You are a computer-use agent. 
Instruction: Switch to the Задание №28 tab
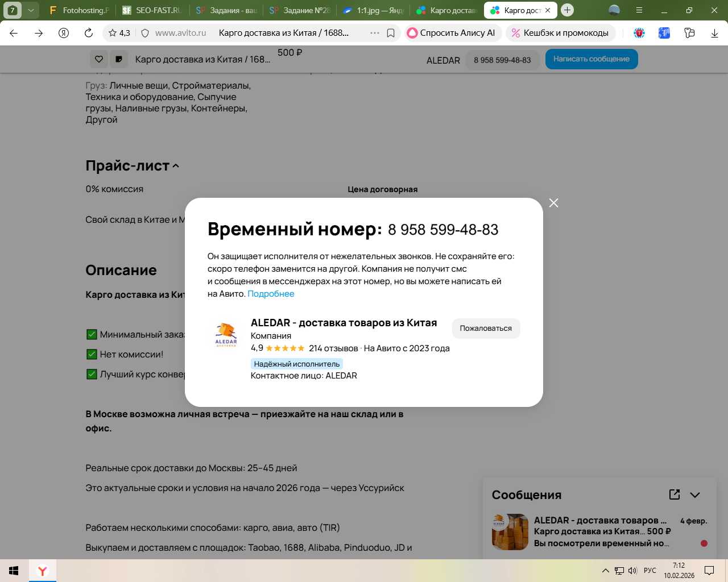[x=299, y=10]
